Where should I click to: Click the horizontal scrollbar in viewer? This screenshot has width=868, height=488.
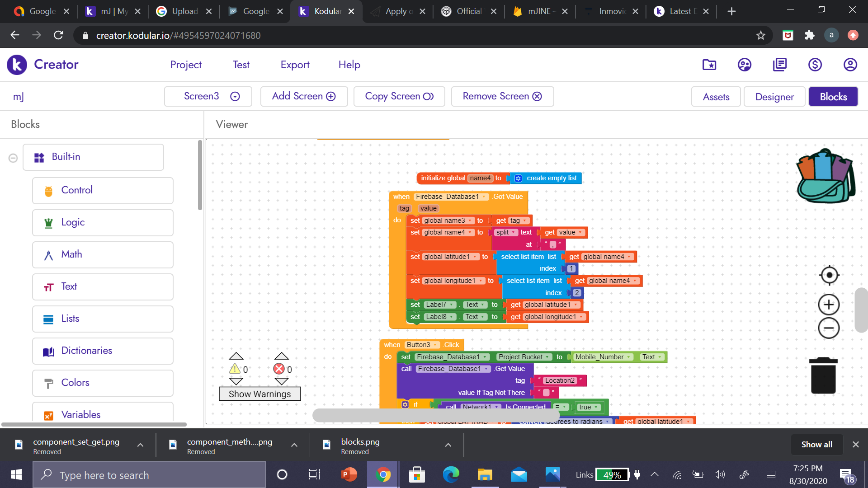point(436,415)
